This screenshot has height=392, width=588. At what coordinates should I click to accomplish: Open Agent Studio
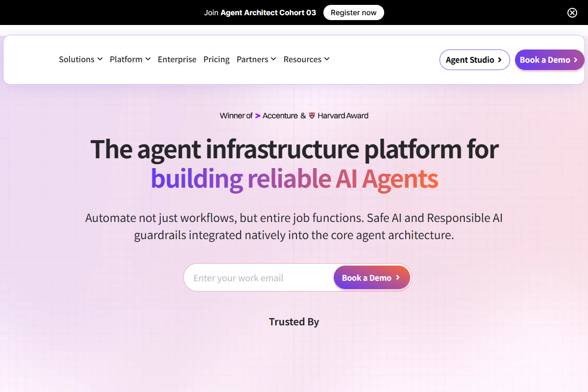pyautogui.click(x=474, y=60)
